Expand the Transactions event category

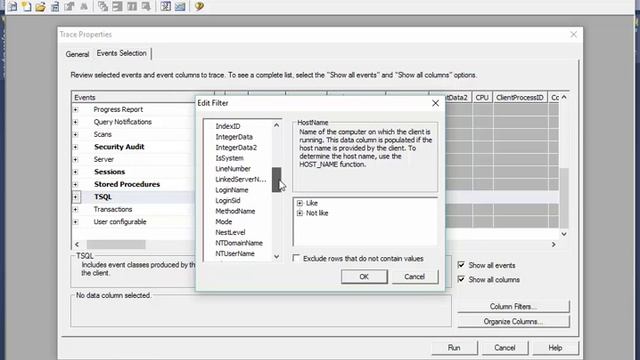pyautogui.click(x=76, y=209)
